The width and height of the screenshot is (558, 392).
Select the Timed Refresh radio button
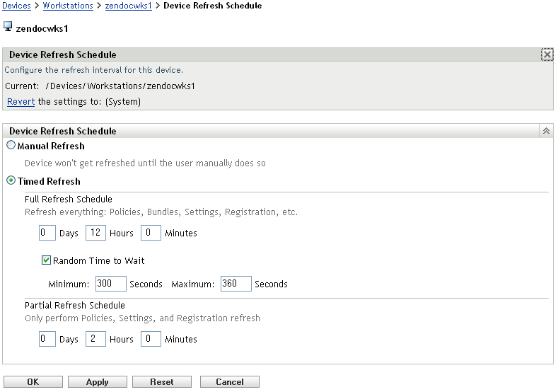[11, 180]
